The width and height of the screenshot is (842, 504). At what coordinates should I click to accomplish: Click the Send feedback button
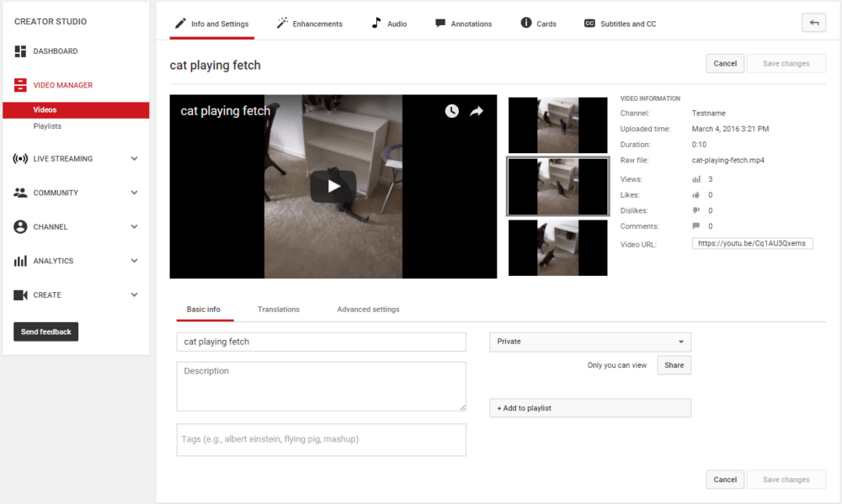click(45, 332)
